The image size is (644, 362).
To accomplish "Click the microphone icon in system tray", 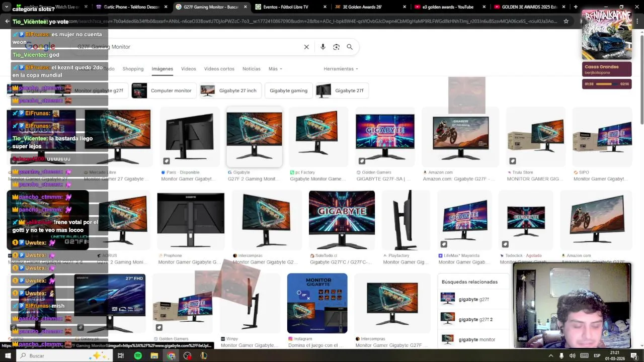I will point(561,355).
